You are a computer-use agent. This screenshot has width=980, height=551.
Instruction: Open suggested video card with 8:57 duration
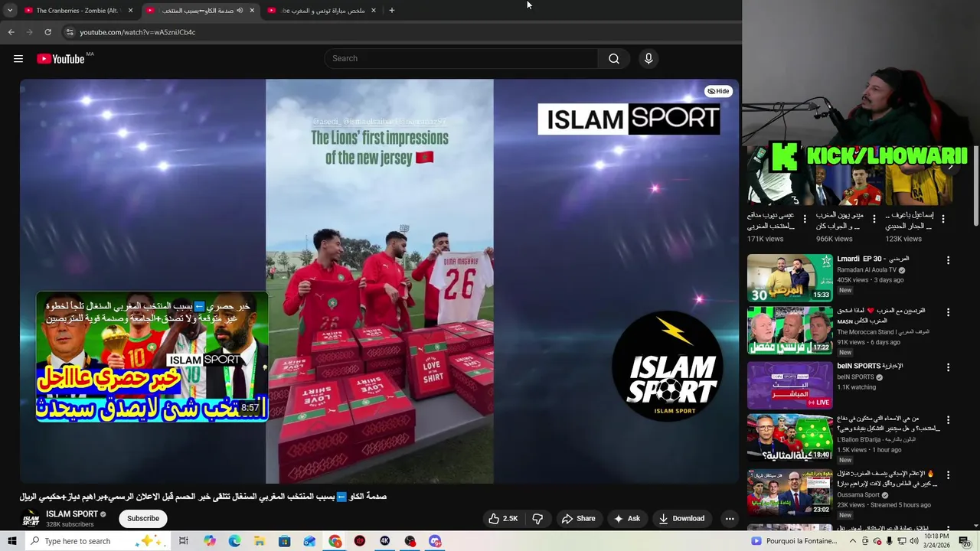(x=152, y=356)
